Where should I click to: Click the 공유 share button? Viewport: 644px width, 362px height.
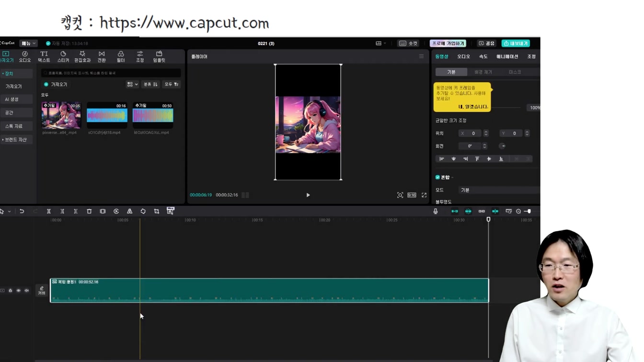pyautogui.click(x=487, y=43)
